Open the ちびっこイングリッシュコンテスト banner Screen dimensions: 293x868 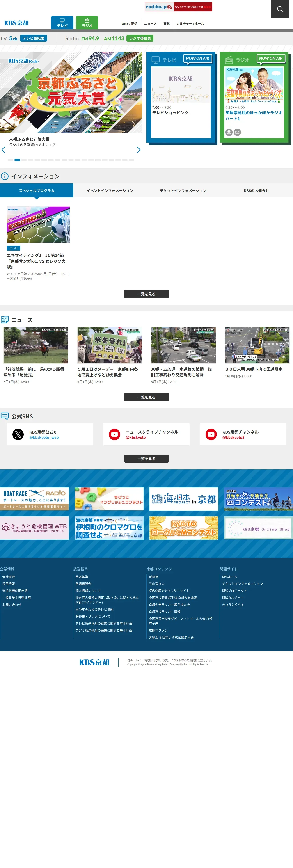coord(109,499)
